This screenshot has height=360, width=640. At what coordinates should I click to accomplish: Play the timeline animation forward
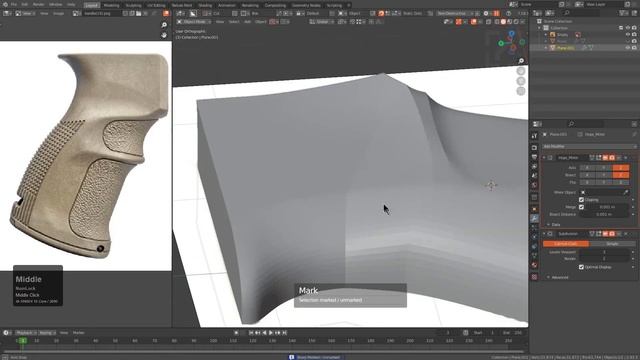(x=271, y=333)
